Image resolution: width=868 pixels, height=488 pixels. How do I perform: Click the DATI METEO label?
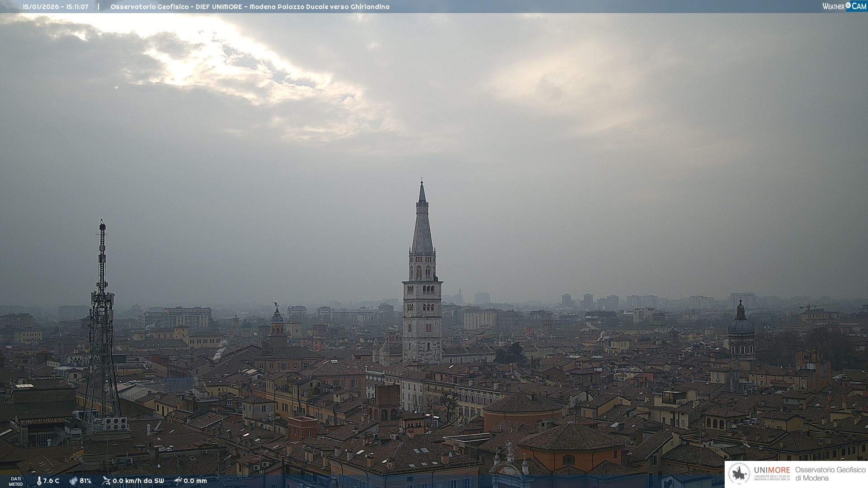16,481
